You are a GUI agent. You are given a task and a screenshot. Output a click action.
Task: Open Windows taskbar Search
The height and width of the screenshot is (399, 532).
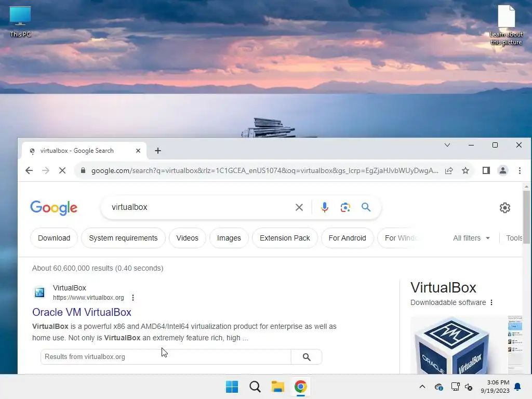tap(255, 387)
